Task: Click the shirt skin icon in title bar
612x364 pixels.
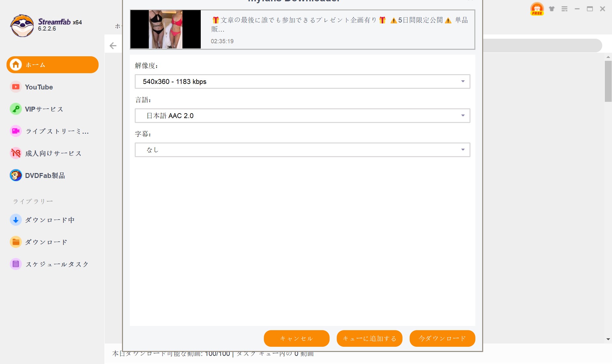Action: 552,9
